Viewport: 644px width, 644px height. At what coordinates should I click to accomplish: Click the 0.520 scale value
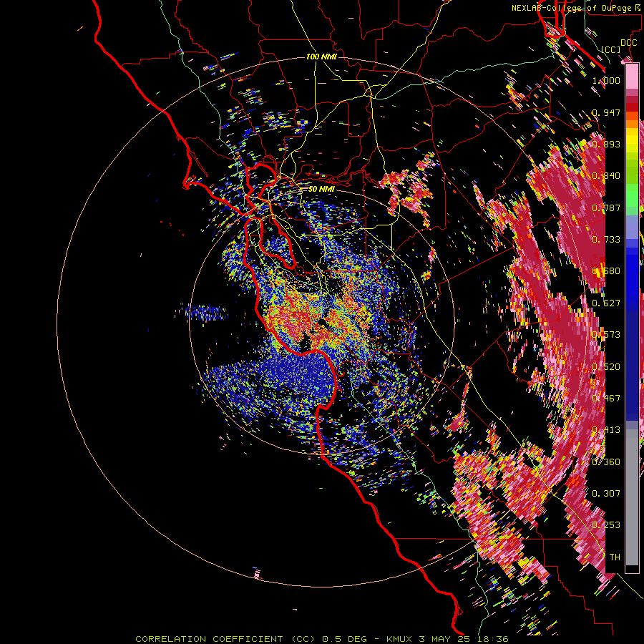coord(606,367)
